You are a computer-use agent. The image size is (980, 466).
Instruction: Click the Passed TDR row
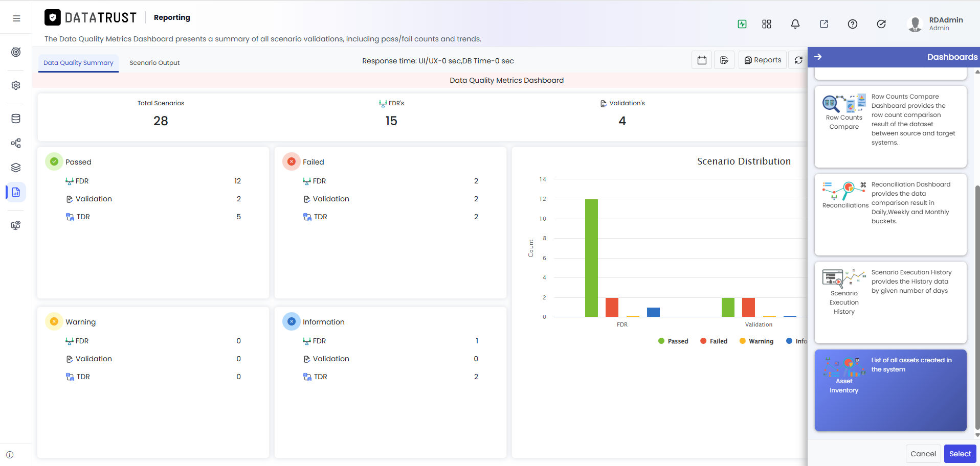pyautogui.click(x=153, y=217)
